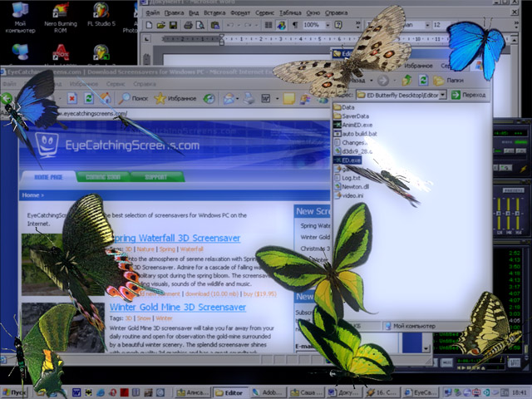Switch to Editor taskbar button

tap(230, 393)
